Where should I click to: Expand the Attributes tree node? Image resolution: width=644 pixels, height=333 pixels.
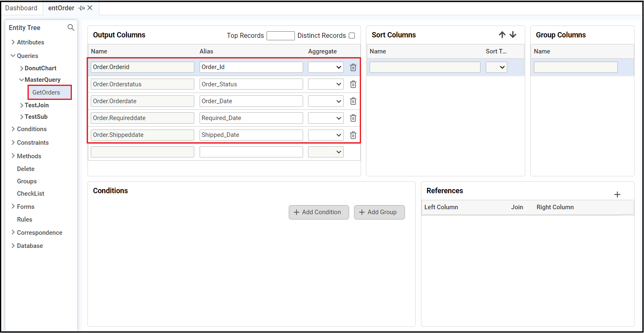(14, 42)
